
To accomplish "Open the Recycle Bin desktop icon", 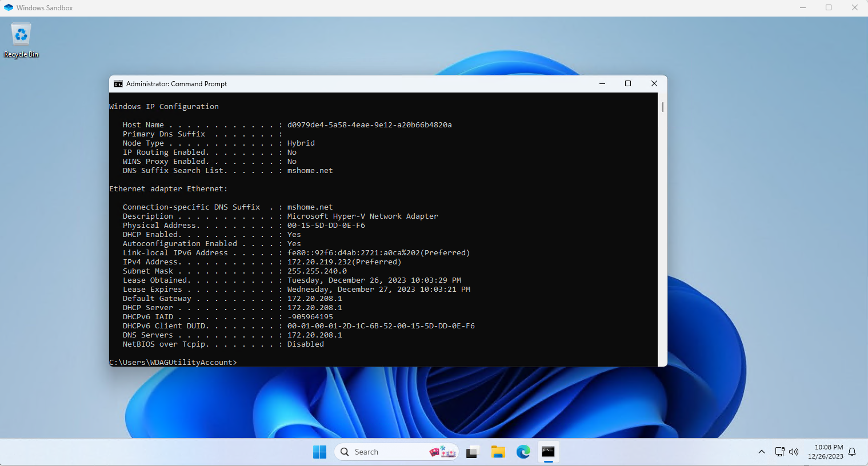I will tap(21, 40).
